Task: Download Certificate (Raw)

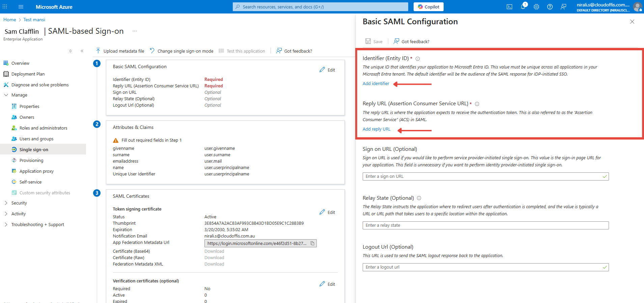Action: [x=214, y=257]
